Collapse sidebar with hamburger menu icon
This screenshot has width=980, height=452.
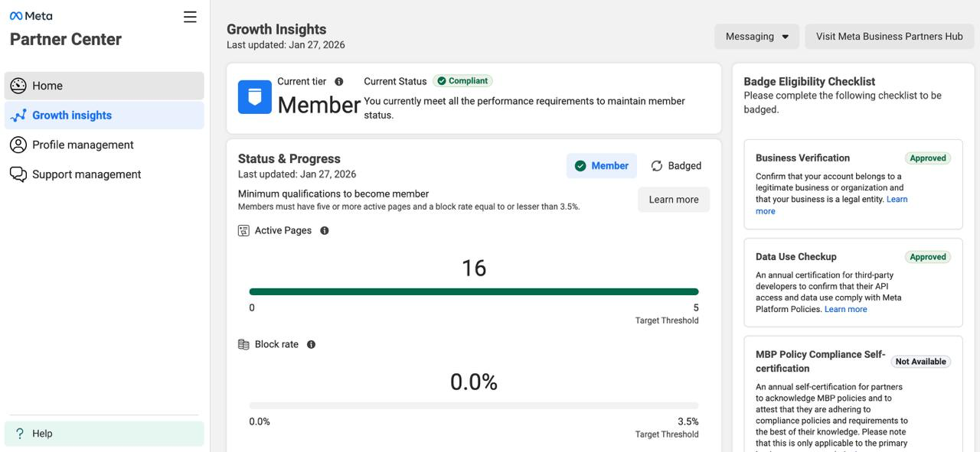click(x=190, y=17)
